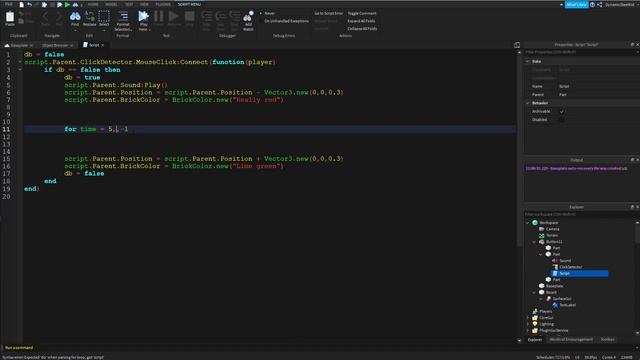640x360 pixels.
Task: Select the TextLabel item in Explorer
Action: click(x=564, y=305)
